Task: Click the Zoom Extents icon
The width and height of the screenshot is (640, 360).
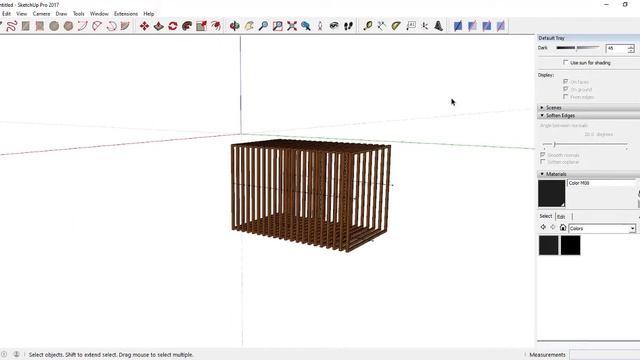Action: click(x=292, y=26)
